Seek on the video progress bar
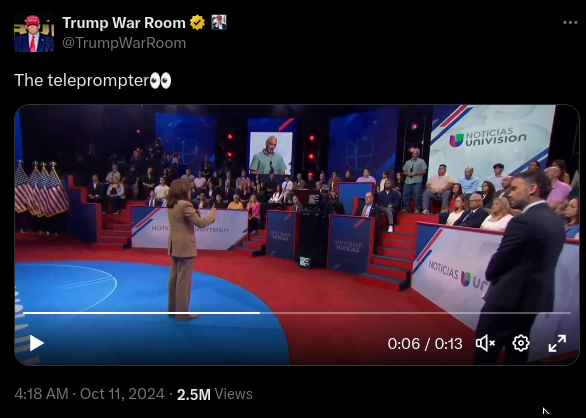 (297, 313)
